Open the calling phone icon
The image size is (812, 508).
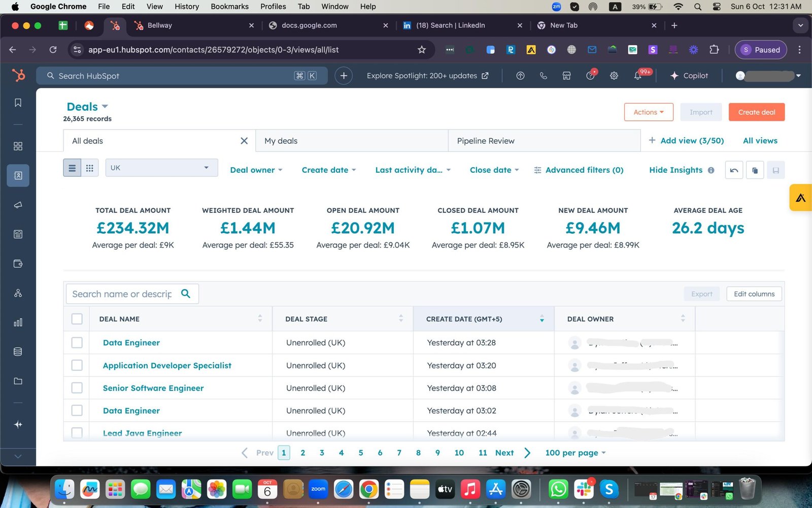point(544,76)
